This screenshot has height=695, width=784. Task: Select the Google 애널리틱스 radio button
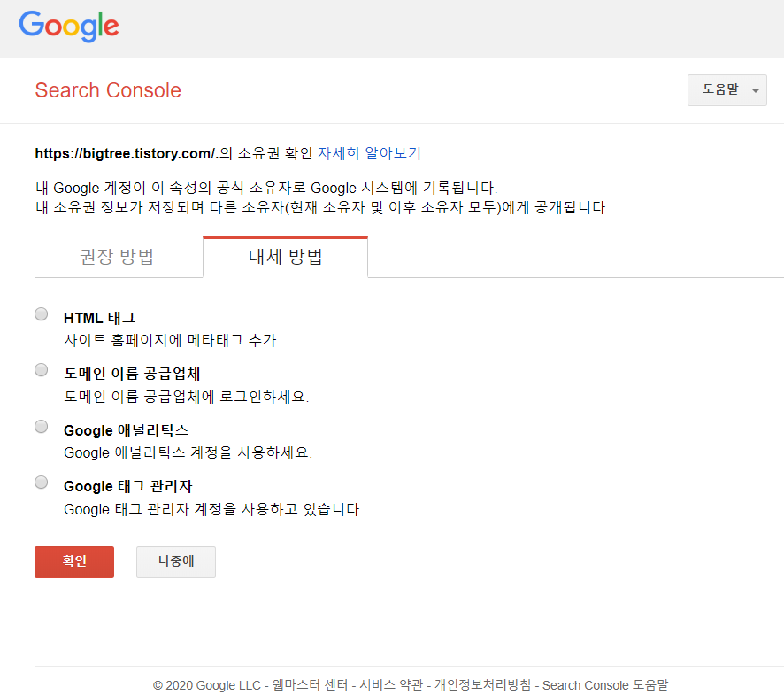(x=41, y=427)
